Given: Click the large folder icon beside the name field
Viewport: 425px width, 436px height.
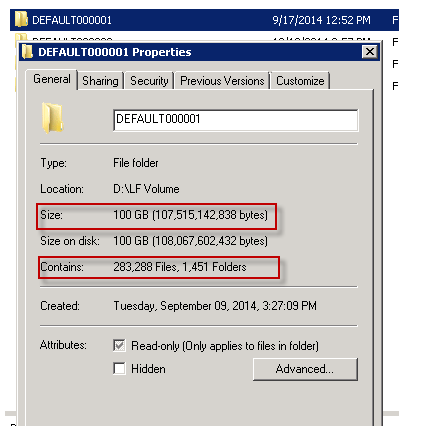Looking at the screenshot, I should [x=52, y=118].
